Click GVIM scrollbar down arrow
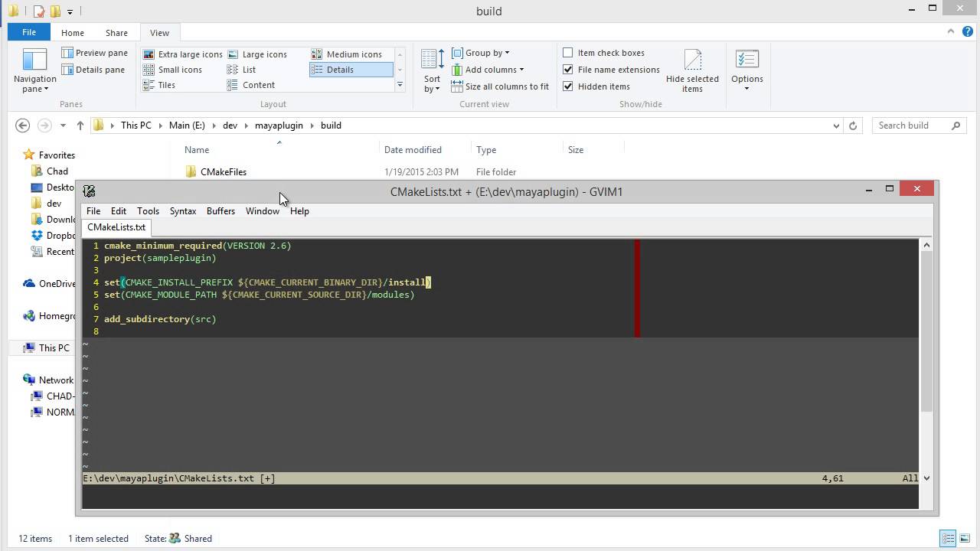980x551 pixels. tap(926, 478)
